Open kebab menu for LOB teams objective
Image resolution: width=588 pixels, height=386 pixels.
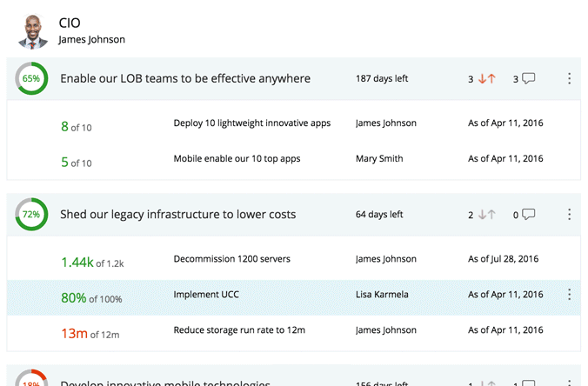click(x=569, y=79)
